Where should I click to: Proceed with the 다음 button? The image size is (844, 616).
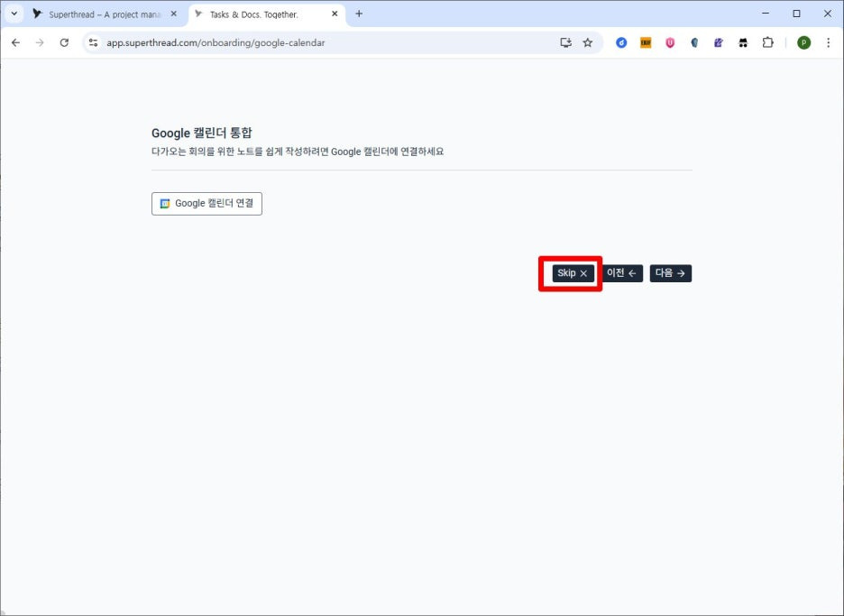[670, 273]
